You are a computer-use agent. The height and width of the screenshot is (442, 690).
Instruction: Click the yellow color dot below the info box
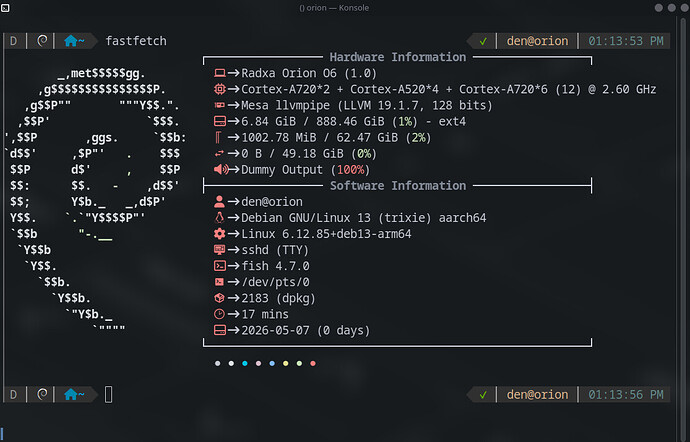[286, 364]
